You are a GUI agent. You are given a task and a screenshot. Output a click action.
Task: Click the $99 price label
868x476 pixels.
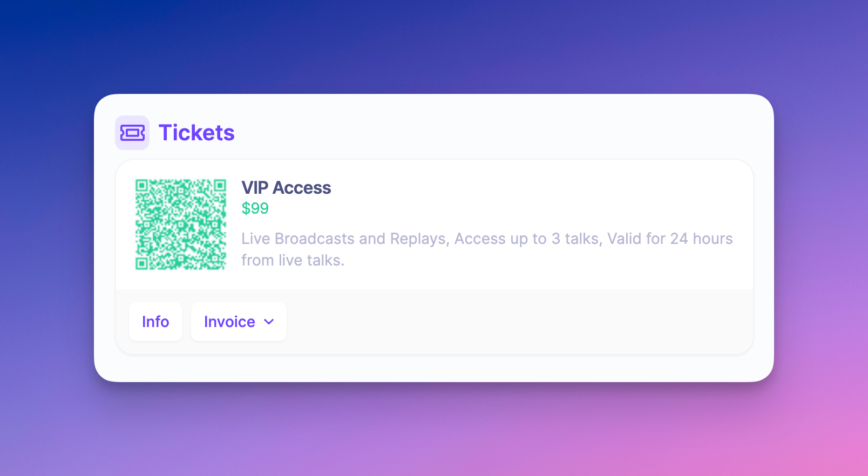[x=255, y=208]
